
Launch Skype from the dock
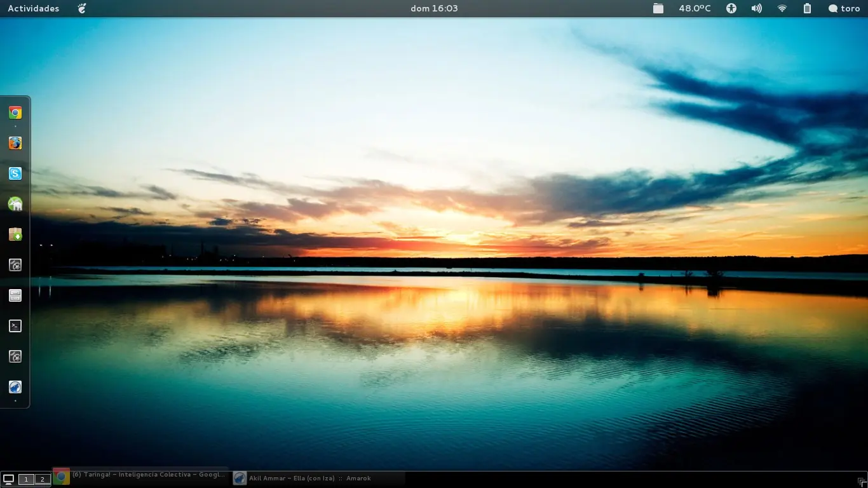(x=15, y=173)
